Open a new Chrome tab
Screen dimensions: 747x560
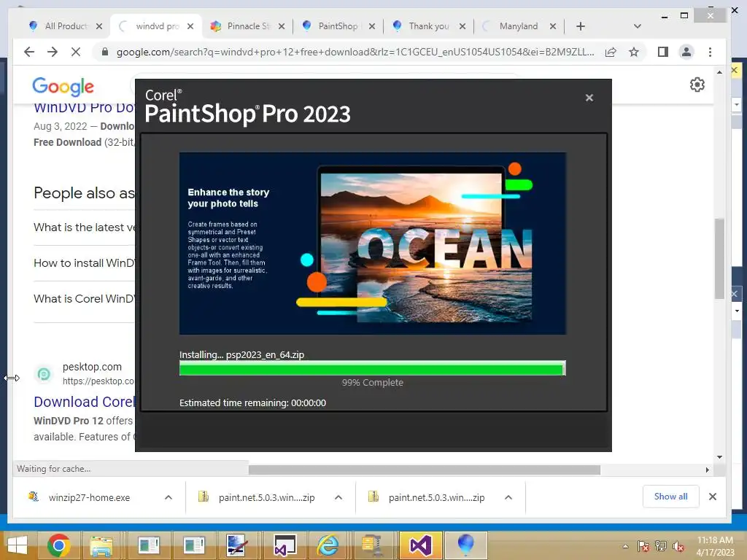pos(580,26)
